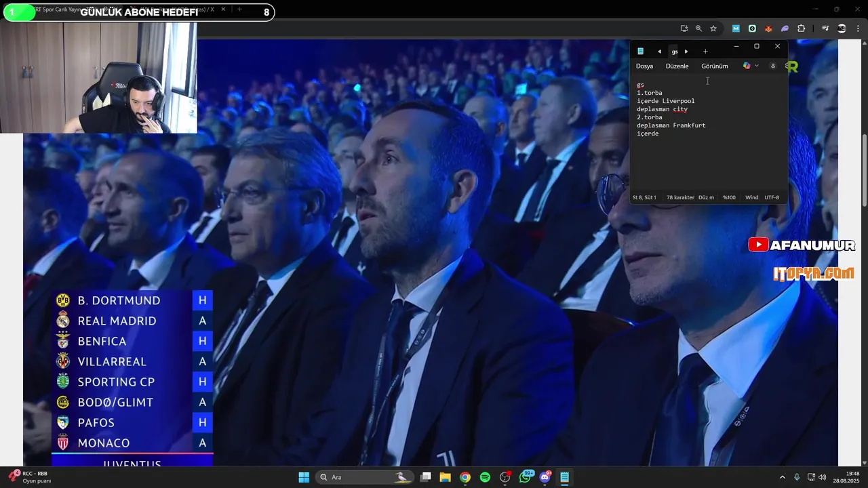Click the Notepad text area after içerde
868x488 pixels.
click(x=660, y=134)
